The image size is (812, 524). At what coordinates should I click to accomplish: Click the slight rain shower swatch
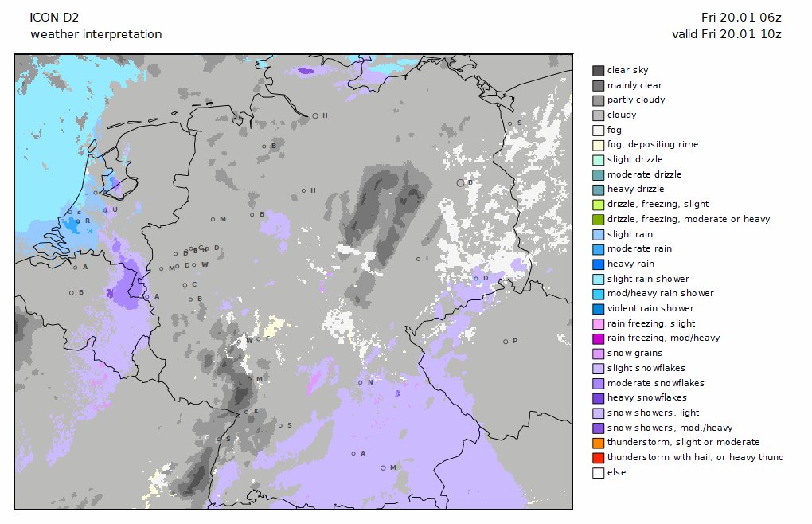point(598,279)
